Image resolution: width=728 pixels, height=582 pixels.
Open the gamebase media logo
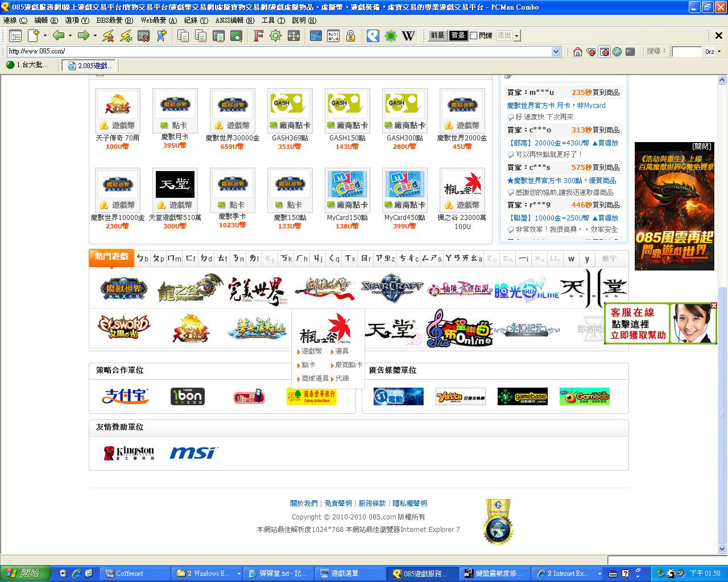pos(523,396)
